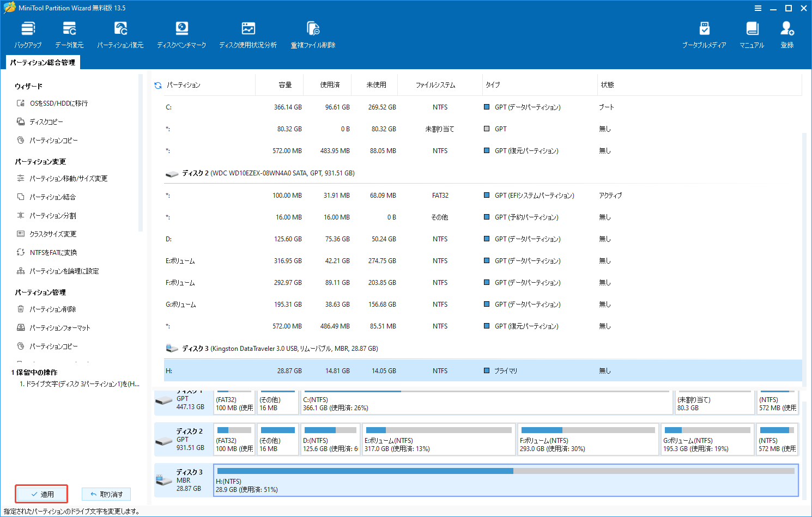Viewport: 812px width, 517px height.
Task: Start パーティション復元 partition recovery
Action: [x=120, y=34]
